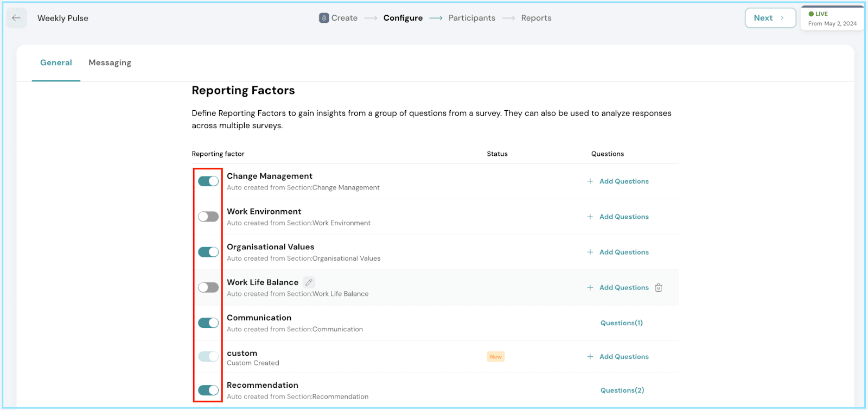
Task: Toggle the Recommendation reporting factor
Action: (x=208, y=390)
